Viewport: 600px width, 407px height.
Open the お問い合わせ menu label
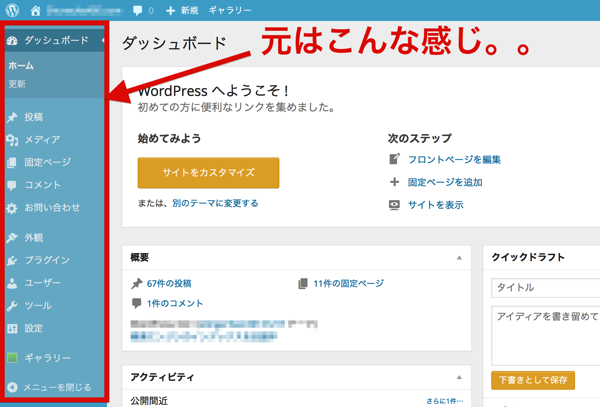[52, 208]
